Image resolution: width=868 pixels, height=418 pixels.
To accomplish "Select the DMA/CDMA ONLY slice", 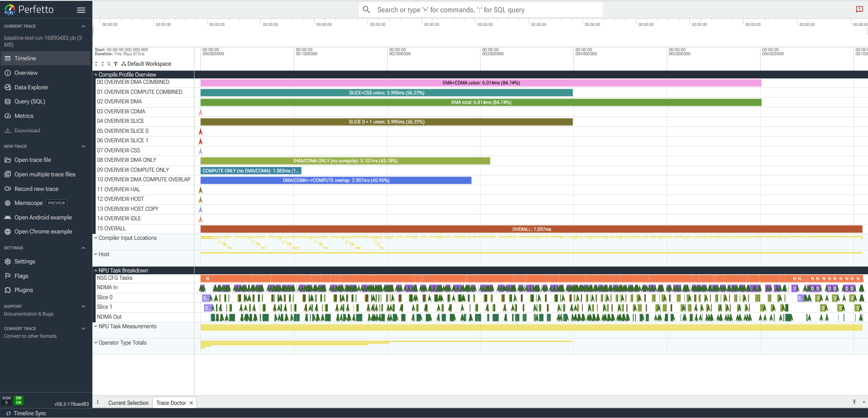I will tap(345, 161).
